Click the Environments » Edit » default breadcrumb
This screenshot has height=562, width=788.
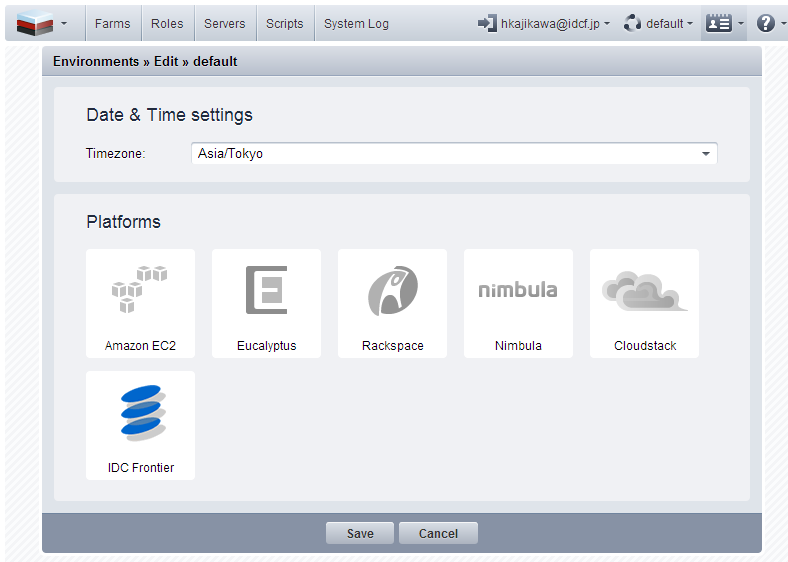click(145, 61)
